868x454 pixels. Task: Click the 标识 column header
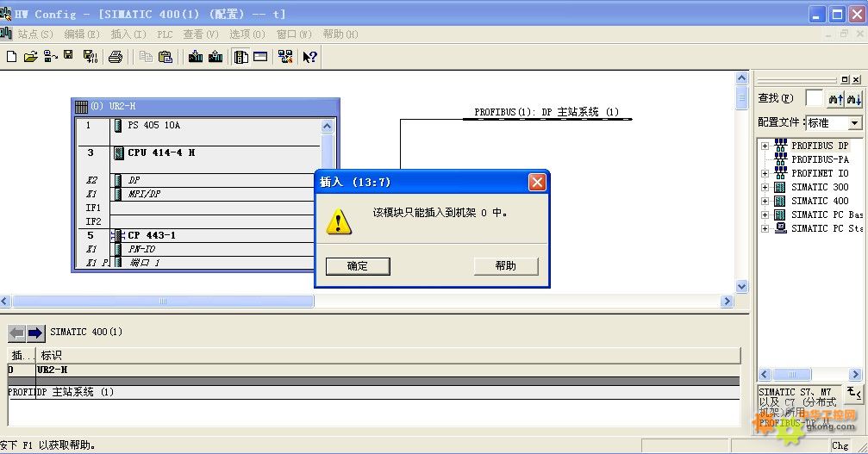388,356
